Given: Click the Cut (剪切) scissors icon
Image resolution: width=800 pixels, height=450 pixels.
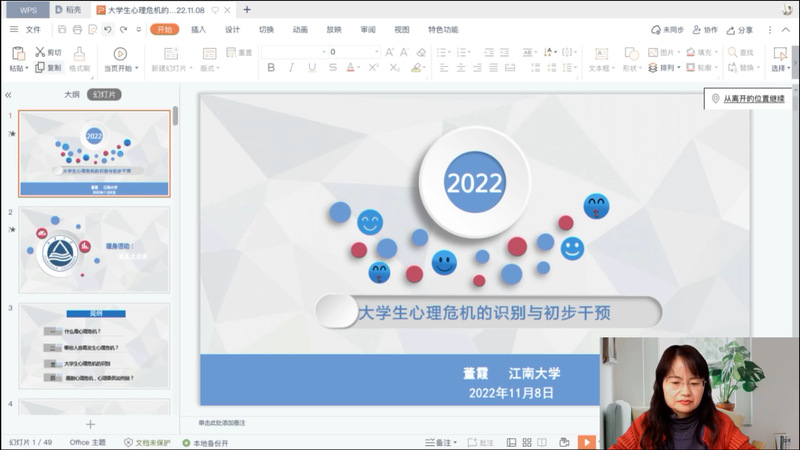Looking at the screenshot, I should coord(40,52).
